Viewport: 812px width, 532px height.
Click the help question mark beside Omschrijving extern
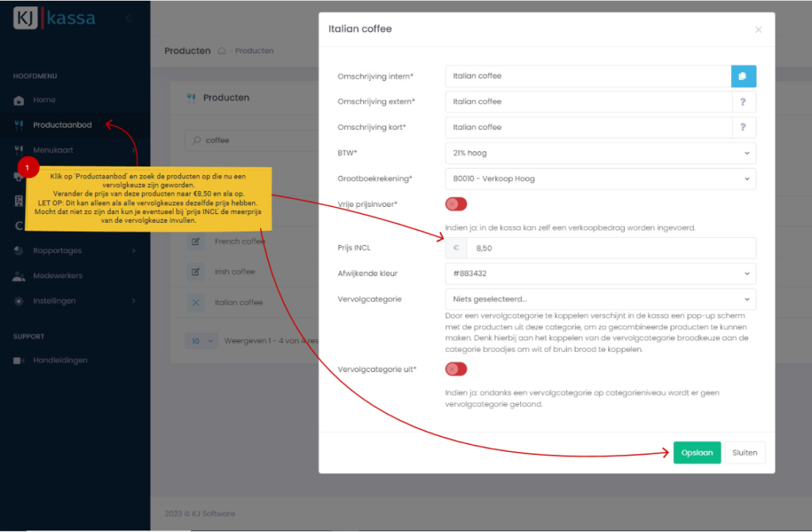click(743, 101)
